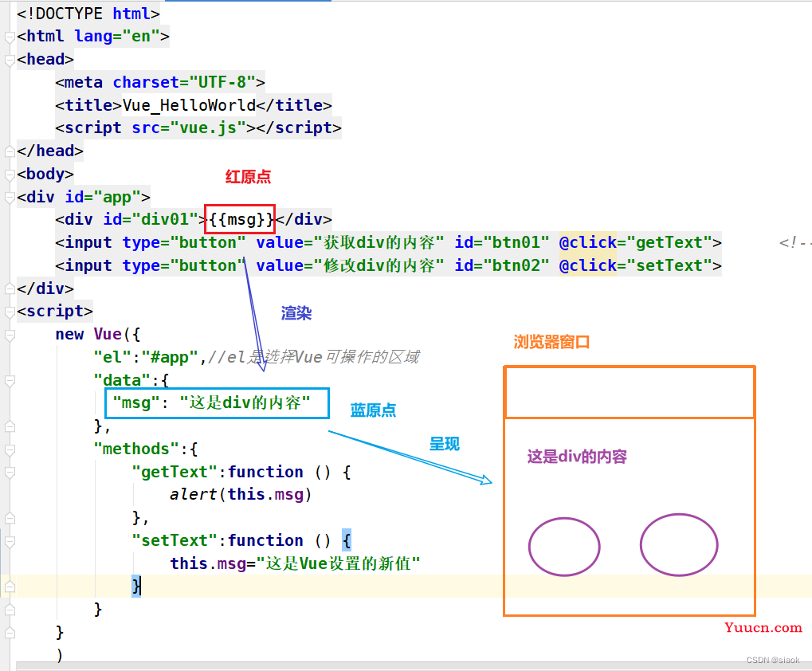
Task: Click the Vue_HelloWorld title text
Action: coord(189,105)
